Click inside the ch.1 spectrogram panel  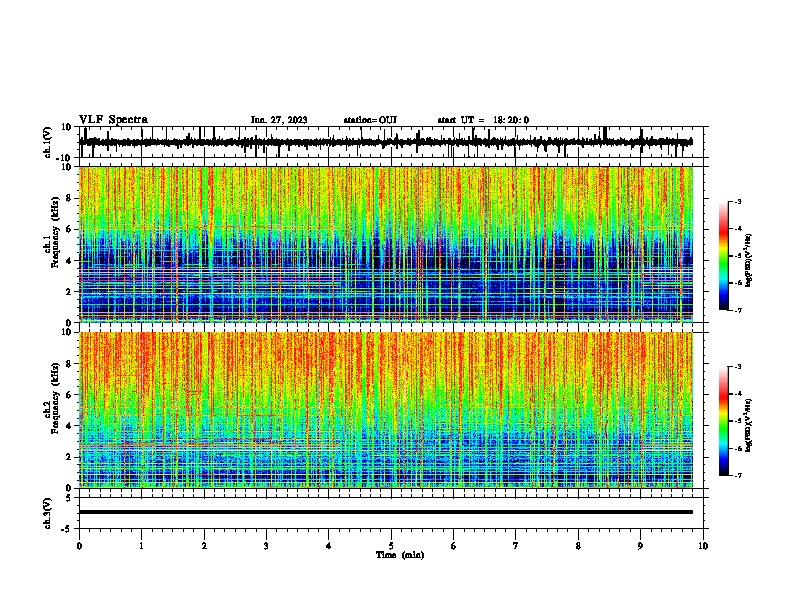(x=385, y=244)
